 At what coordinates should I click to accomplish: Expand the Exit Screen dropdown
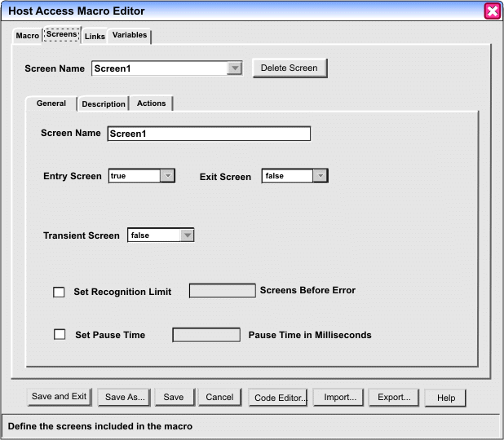(294, 176)
